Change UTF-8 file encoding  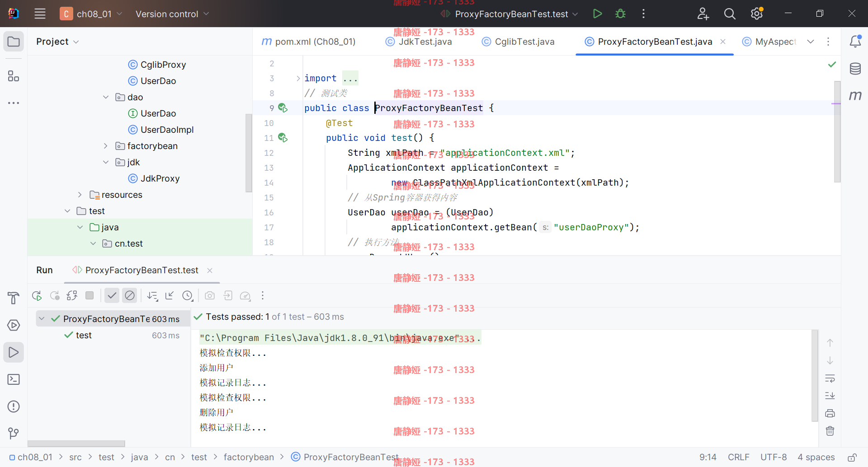773,457
